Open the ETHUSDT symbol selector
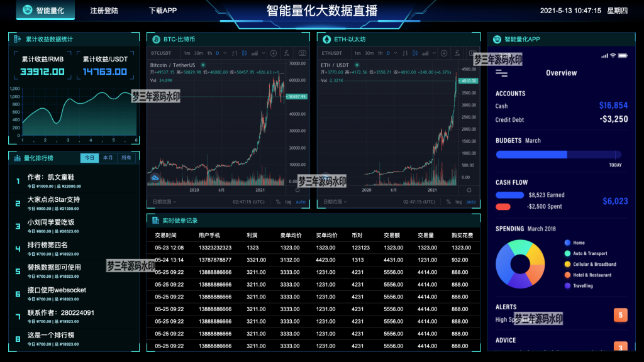This screenshot has width=644, height=362. (x=332, y=53)
